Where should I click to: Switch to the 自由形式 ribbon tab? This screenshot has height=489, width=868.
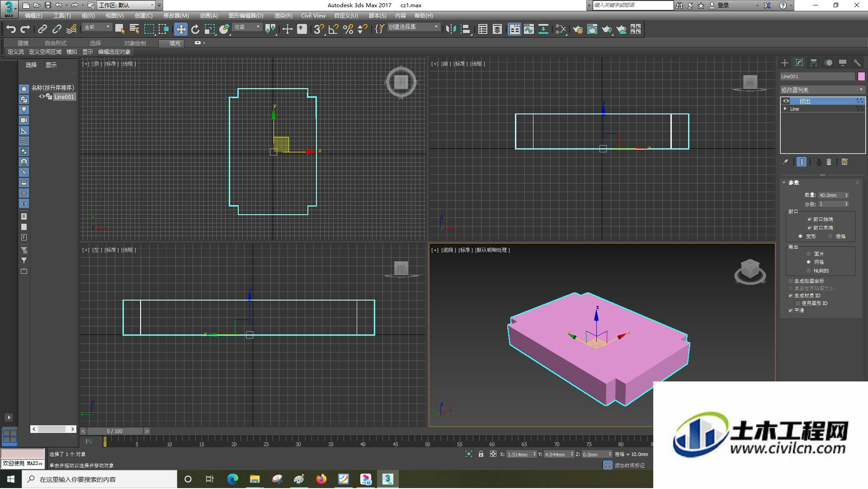coord(56,43)
